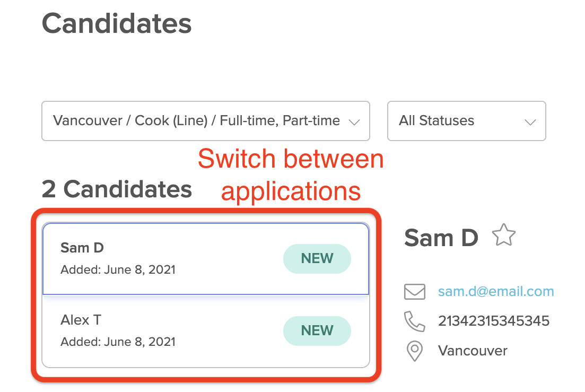Viewport: 585px width, 392px height.
Task: Open sam.d@email.com email link
Action: pyautogui.click(x=496, y=291)
